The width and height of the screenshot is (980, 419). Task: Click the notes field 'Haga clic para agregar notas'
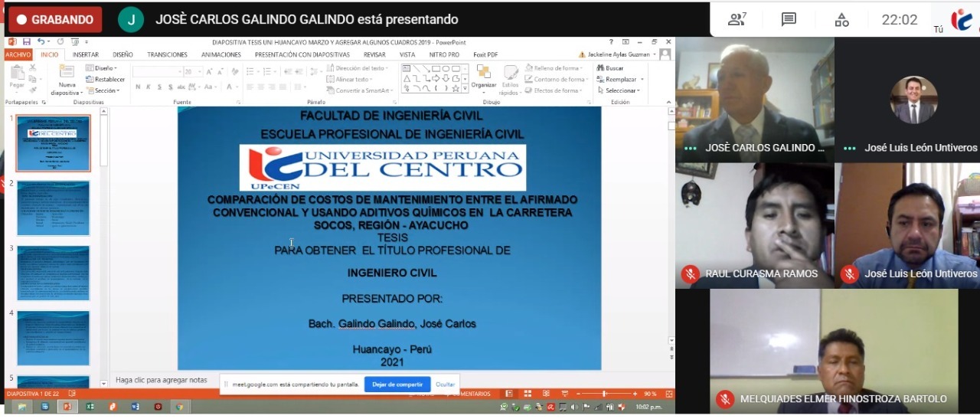[162, 379]
